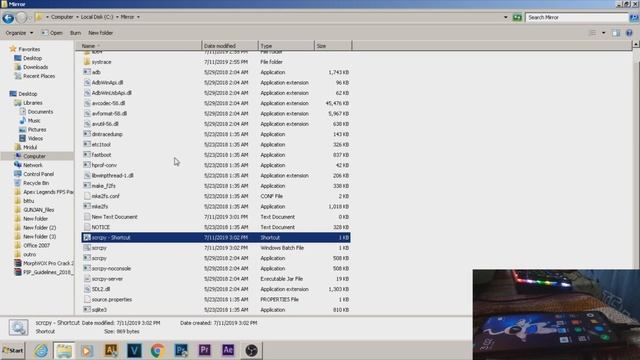The image size is (640, 360).
Task: Open the Organize menu
Action: (x=19, y=33)
